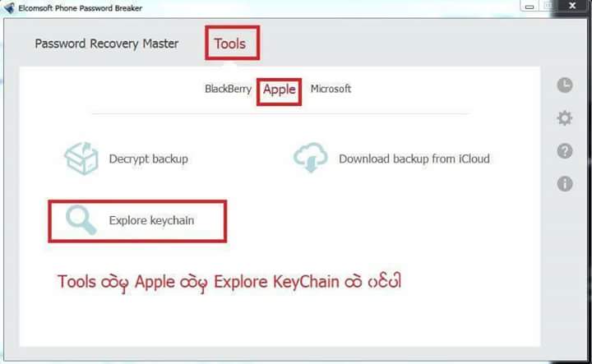Click the Elcomsoft Phone Password Breaker title
This screenshot has width=592, height=364.
click(x=80, y=8)
